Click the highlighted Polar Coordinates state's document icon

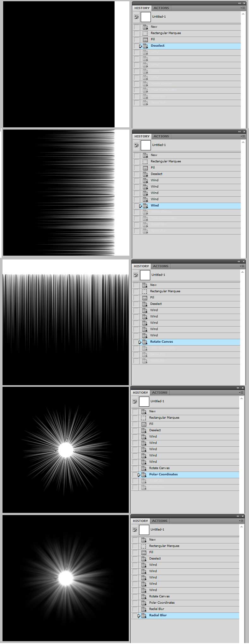coord(144,474)
